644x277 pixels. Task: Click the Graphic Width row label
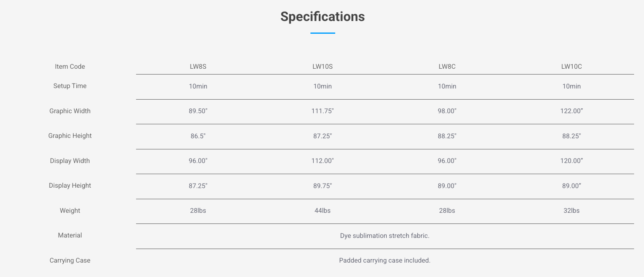click(x=70, y=111)
